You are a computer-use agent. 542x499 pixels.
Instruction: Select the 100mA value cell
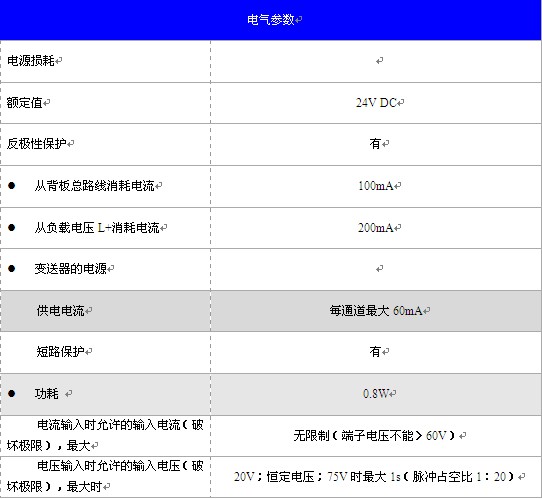click(376, 186)
